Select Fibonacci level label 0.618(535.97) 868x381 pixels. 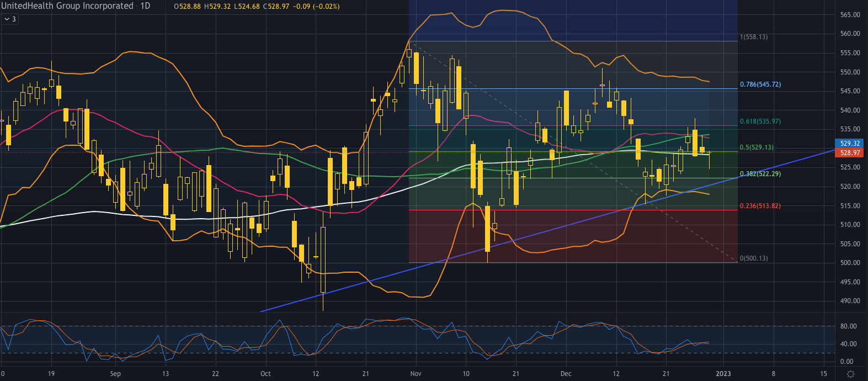(760, 121)
